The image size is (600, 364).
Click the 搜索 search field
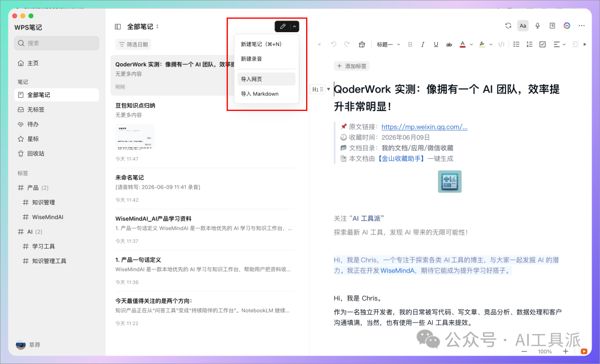[57, 43]
